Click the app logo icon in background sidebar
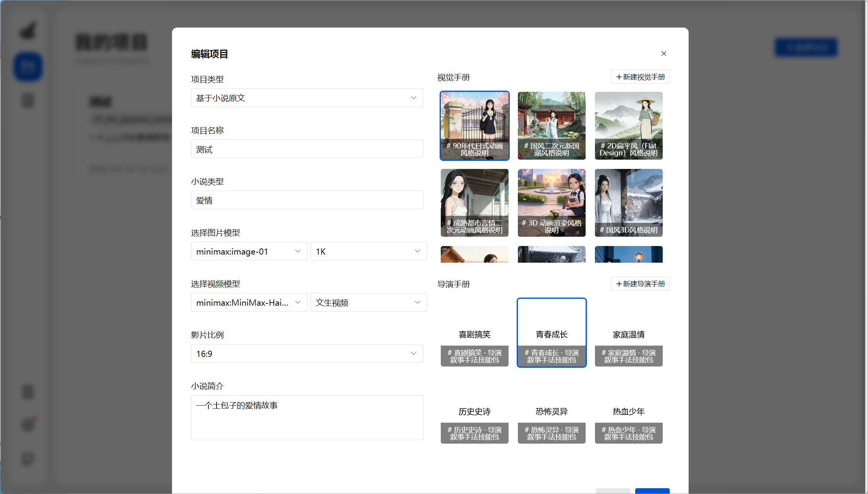868x494 pixels. [x=28, y=30]
